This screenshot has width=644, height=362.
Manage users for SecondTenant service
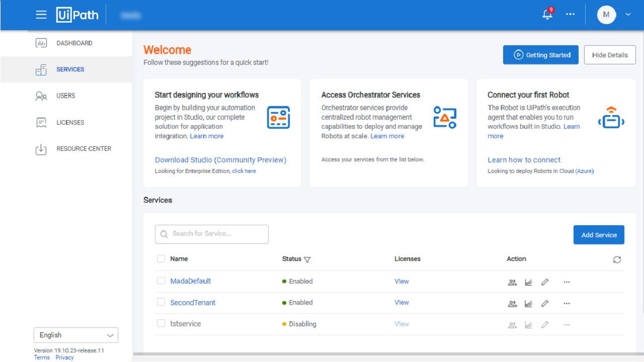click(512, 304)
